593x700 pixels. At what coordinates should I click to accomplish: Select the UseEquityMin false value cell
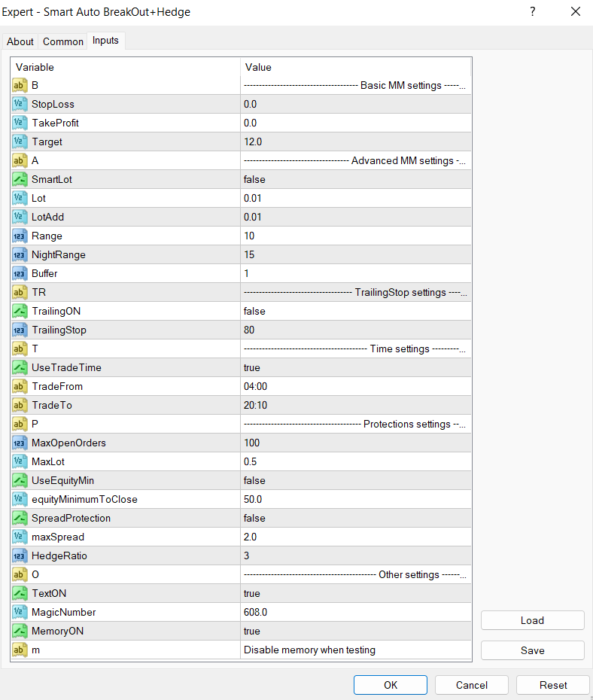coord(356,480)
